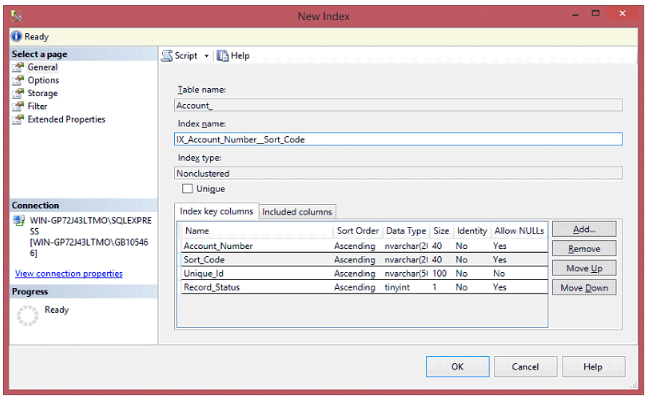Enable the Unique checkbox
This screenshot has width=647, height=400.
point(187,189)
